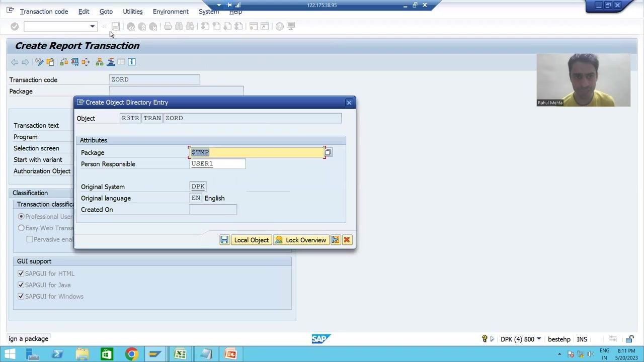
Task: Expand the command field dropdown
Action: tap(92, 27)
